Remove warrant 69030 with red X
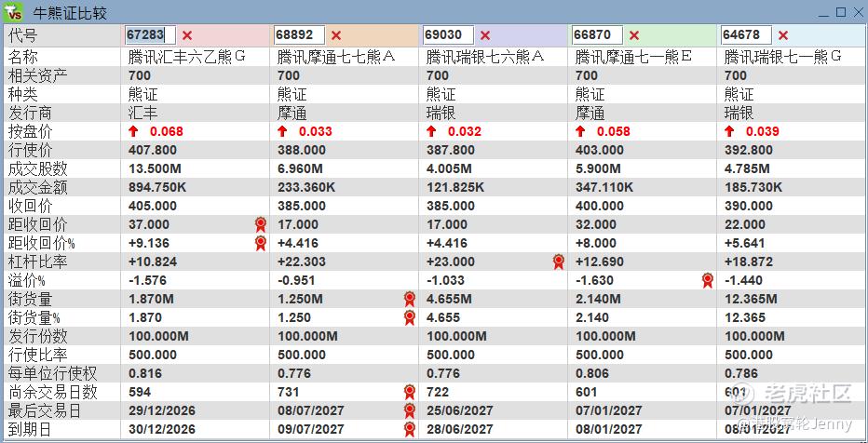The image size is (868, 443). tap(485, 35)
